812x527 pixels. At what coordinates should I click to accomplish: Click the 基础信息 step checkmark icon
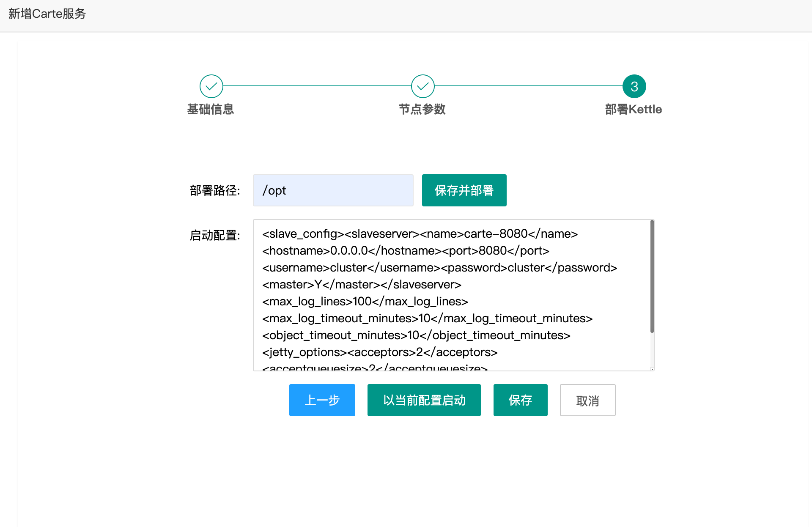[211, 86]
